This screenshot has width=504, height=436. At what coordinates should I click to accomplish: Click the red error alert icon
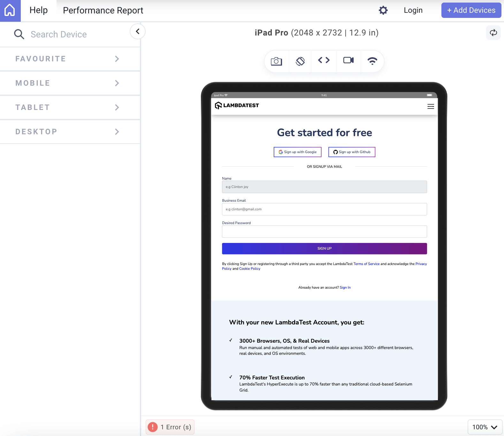pyautogui.click(x=153, y=427)
